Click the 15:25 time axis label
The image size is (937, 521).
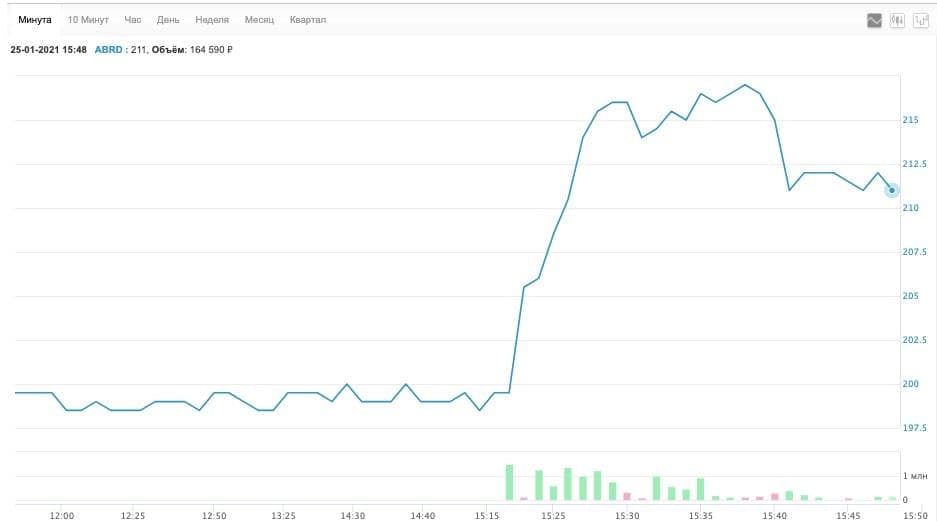coord(553,516)
